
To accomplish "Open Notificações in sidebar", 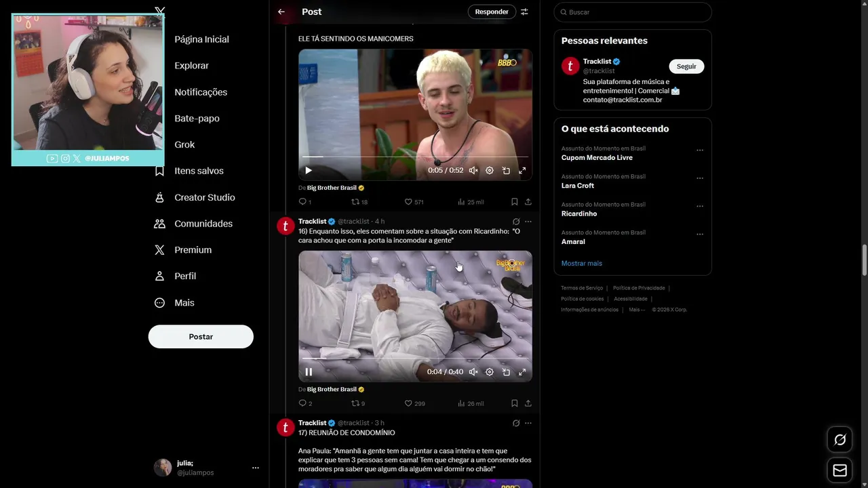I will (201, 92).
